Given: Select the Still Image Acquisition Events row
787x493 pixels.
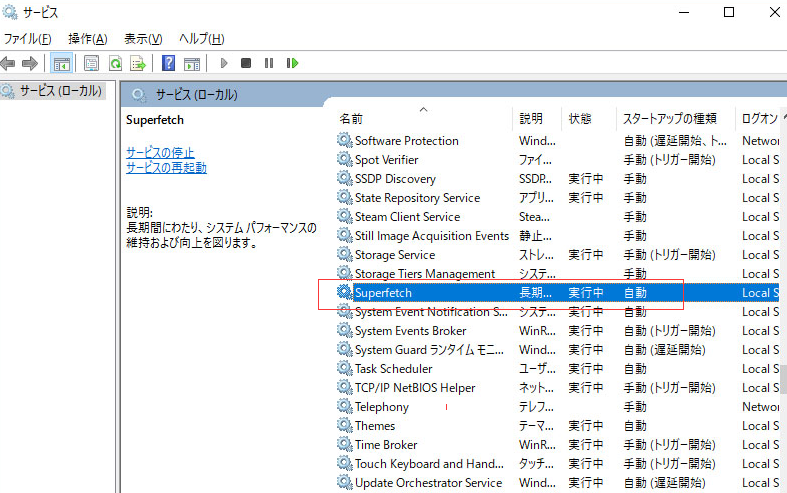Looking at the screenshot, I should click(558, 235).
